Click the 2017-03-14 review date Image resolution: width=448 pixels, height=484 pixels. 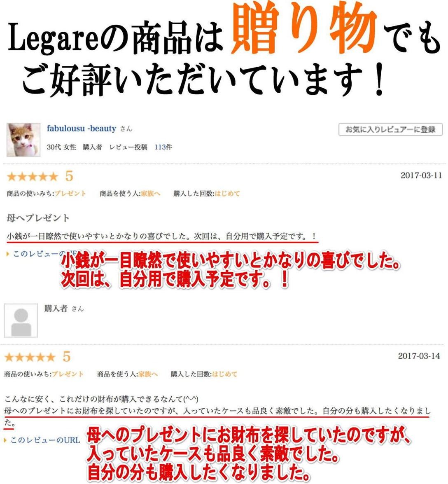coord(419,356)
